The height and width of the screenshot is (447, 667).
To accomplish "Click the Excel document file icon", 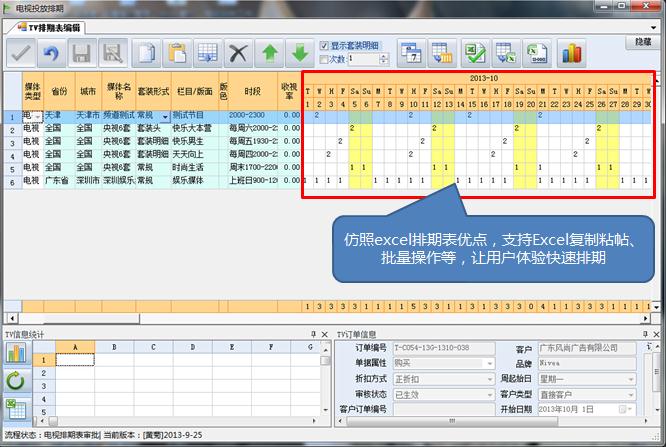I will pos(537,53).
